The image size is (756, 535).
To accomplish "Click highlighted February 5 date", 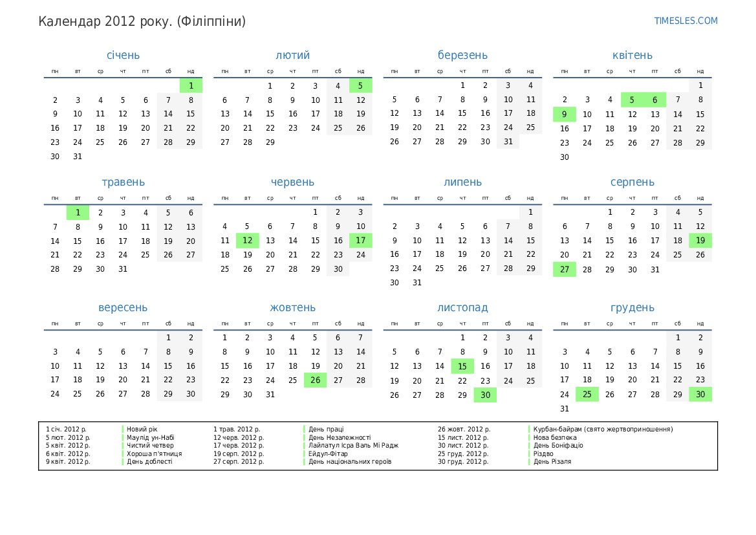I will (x=361, y=85).
